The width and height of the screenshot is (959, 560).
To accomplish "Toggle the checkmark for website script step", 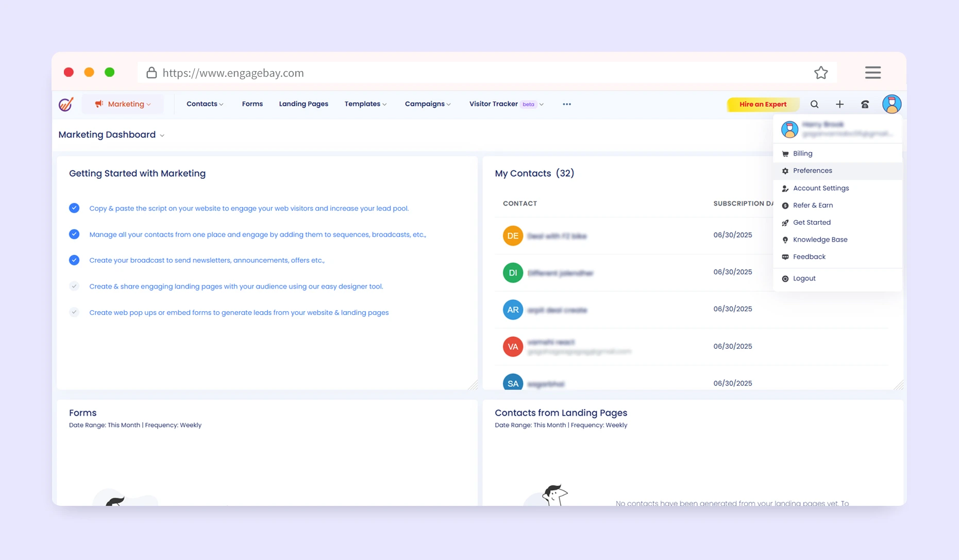I will [x=74, y=208].
